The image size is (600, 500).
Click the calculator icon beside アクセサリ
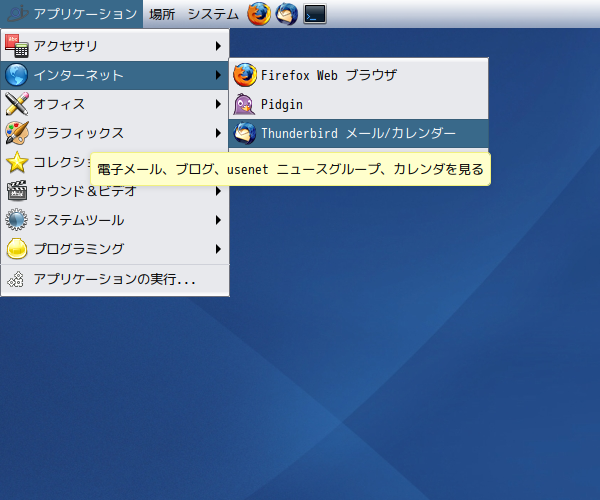tap(16, 46)
